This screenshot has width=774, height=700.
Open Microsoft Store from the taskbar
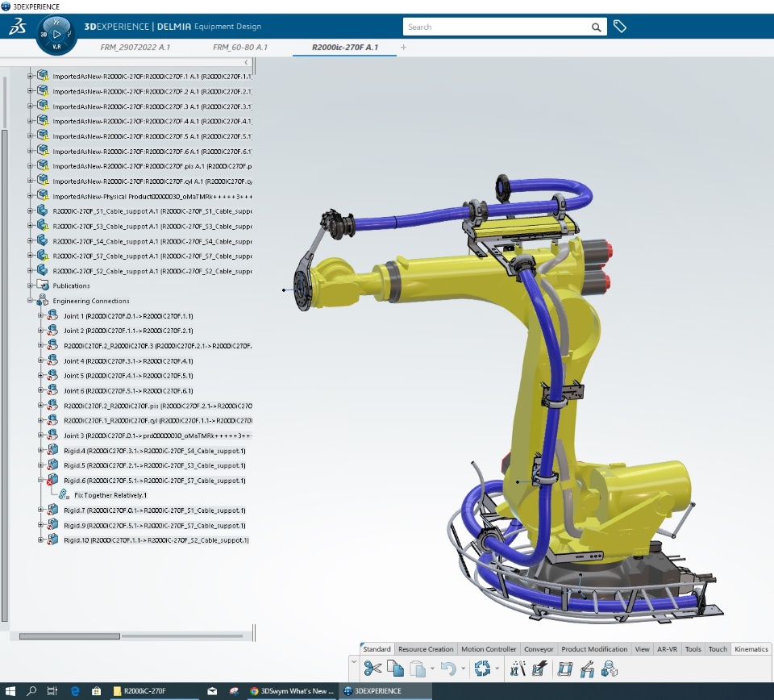pos(97,691)
